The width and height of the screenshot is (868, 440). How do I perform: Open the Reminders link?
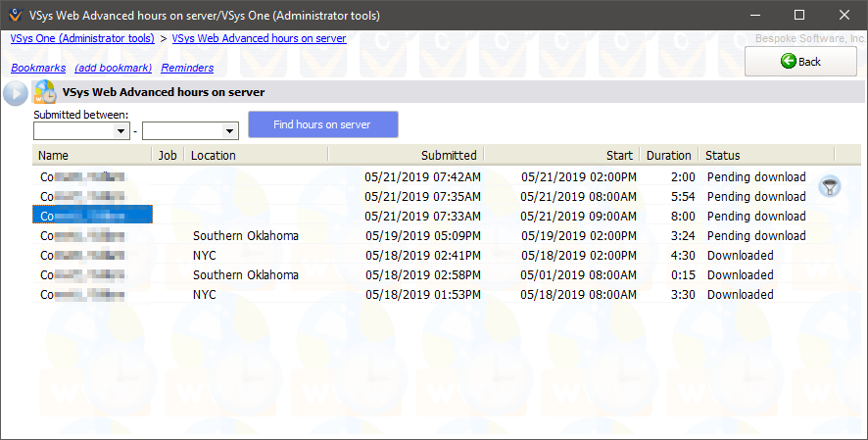[187, 68]
